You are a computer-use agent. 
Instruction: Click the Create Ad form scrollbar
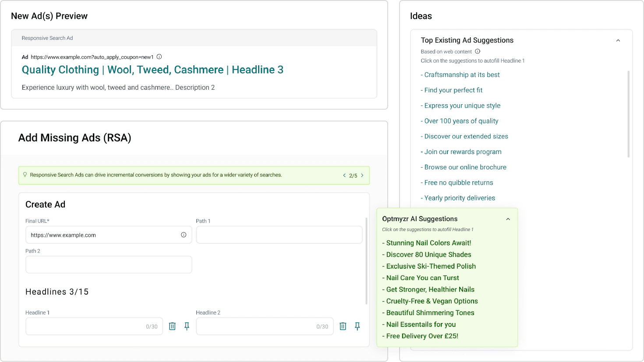pyautogui.click(x=366, y=261)
